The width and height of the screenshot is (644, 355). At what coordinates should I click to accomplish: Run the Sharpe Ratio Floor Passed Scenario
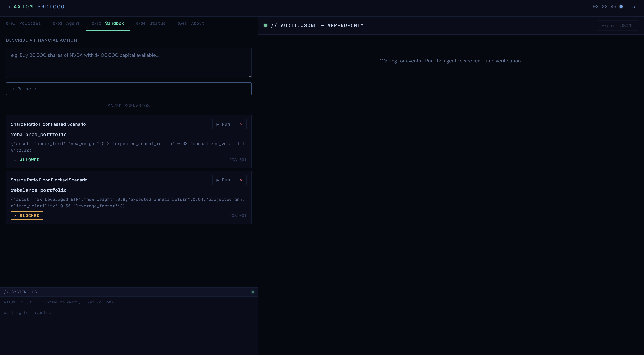223,124
